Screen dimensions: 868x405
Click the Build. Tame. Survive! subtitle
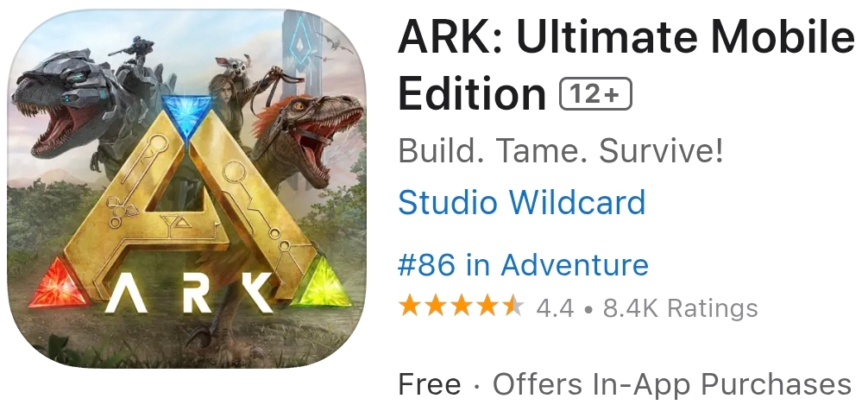[561, 150]
